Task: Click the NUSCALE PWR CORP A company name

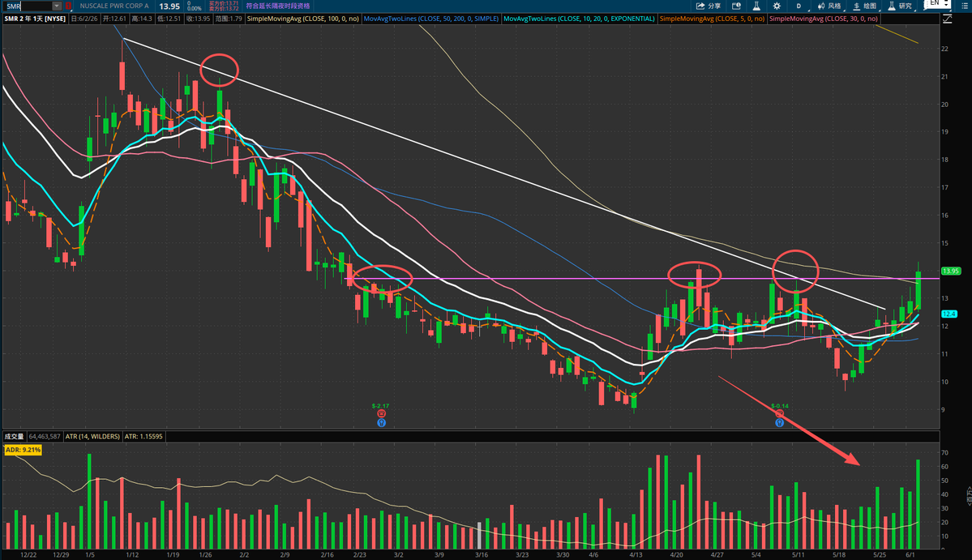Action: pyautogui.click(x=114, y=6)
